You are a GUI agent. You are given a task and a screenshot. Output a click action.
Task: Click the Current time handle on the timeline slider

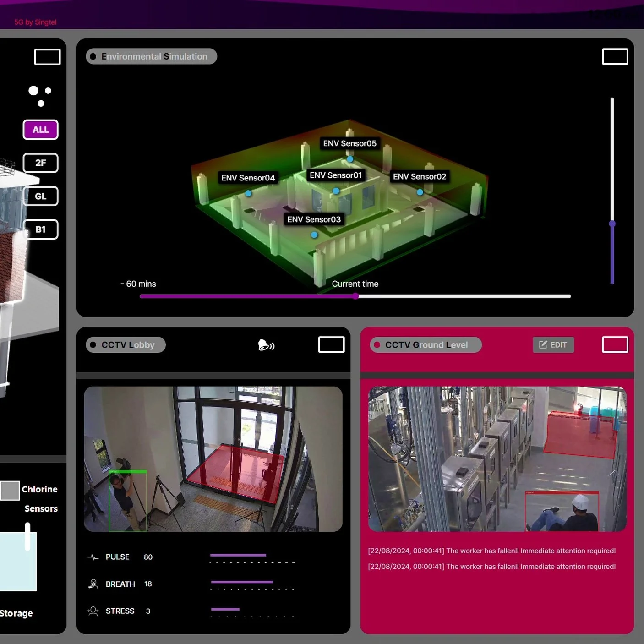(355, 296)
